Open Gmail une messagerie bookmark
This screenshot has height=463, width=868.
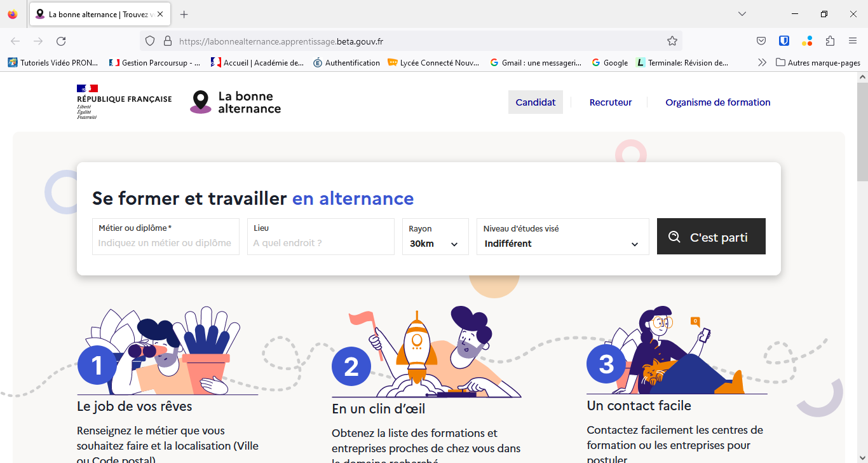pyautogui.click(x=536, y=63)
